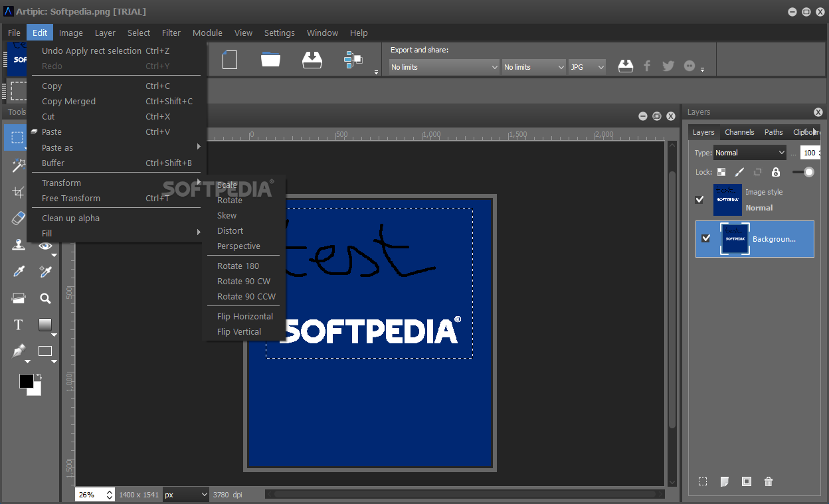Select the scanner-style straighten tool

click(18, 298)
